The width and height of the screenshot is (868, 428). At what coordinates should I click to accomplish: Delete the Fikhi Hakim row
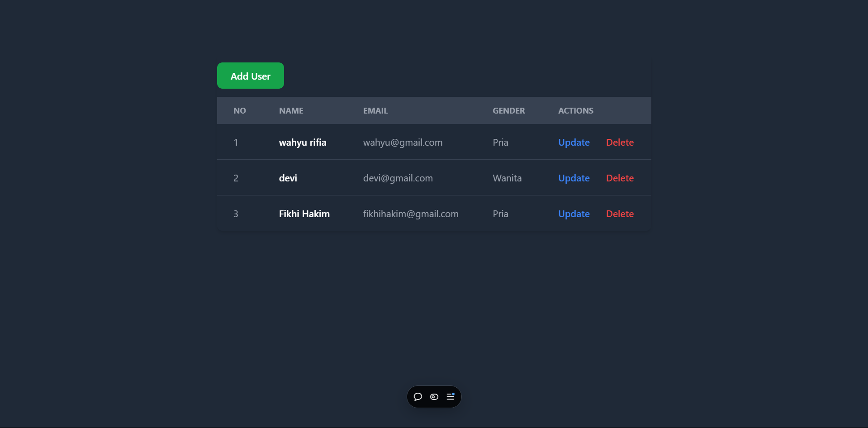click(620, 214)
